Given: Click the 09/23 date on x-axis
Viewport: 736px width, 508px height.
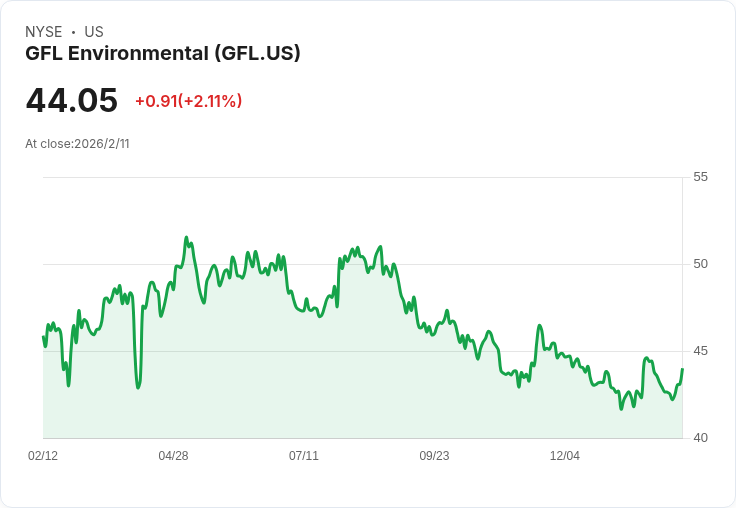Looking at the screenshot, I should [434, 455].
